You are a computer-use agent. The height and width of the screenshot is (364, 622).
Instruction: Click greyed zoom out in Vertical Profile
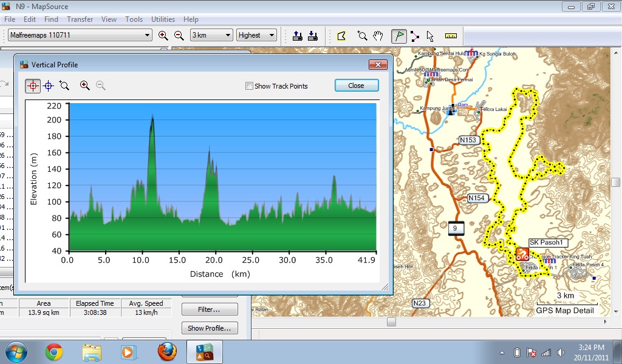pos(100,85)
